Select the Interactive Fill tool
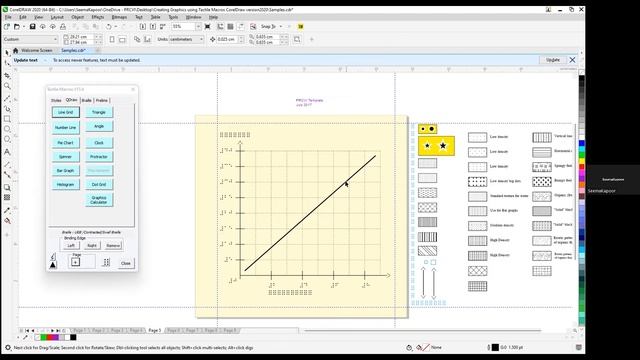 [7, 221]
